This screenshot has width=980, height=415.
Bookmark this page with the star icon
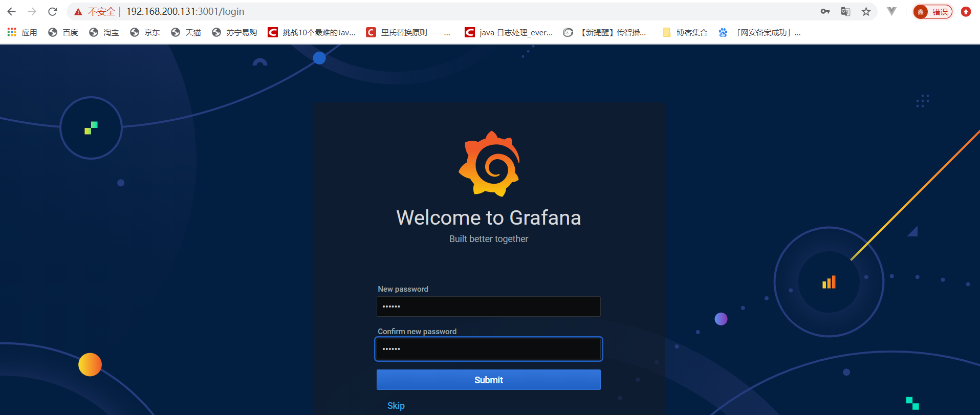[866, 11]
